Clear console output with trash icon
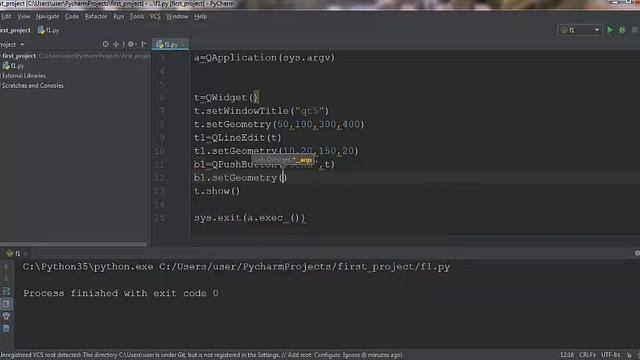Screen dimensions: 640x360 [x=6, y=328]
